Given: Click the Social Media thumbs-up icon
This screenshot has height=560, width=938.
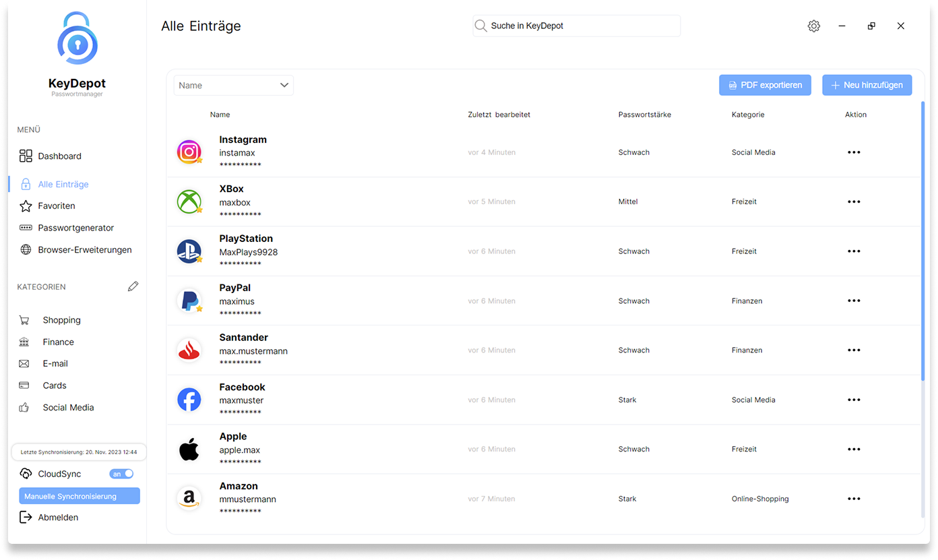Looking at the screenshot, I should pos(24,407).
